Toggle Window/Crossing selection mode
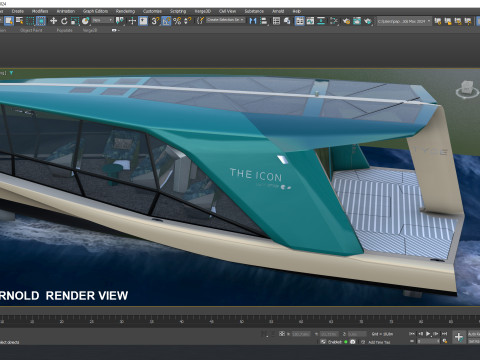 coord(41,21)
